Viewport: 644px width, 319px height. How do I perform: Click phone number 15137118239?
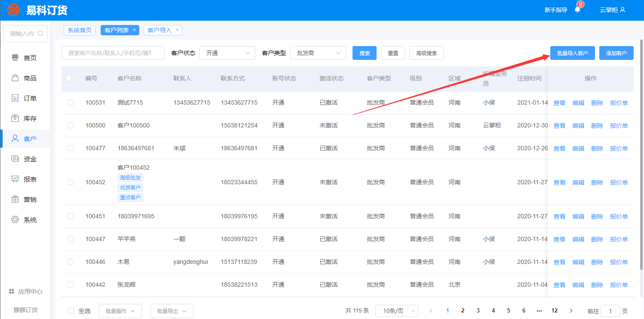pyautogui.click(x=239, y=262)
